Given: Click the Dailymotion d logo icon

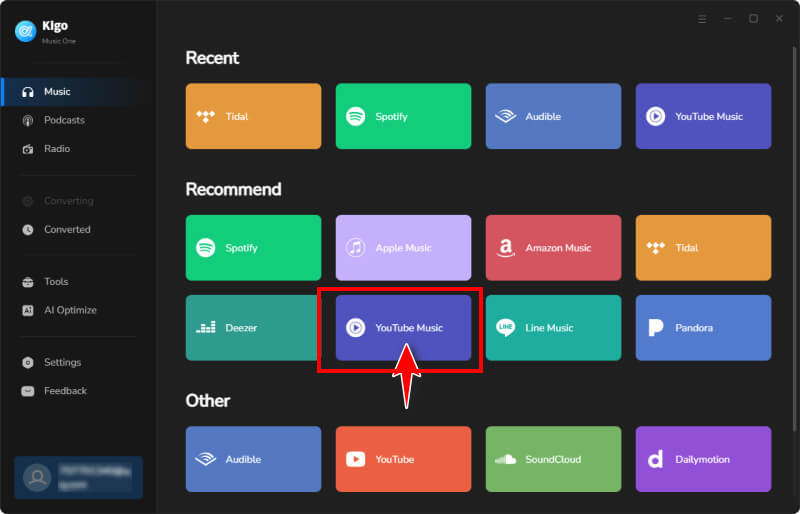Looking at the screenshot, I should coord(655,459).
